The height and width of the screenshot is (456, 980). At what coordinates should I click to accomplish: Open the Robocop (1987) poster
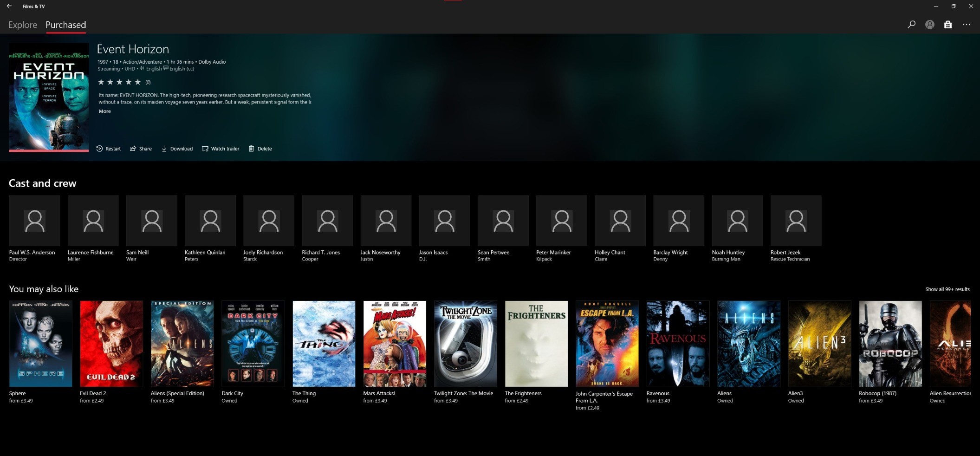tap(890, 344)
